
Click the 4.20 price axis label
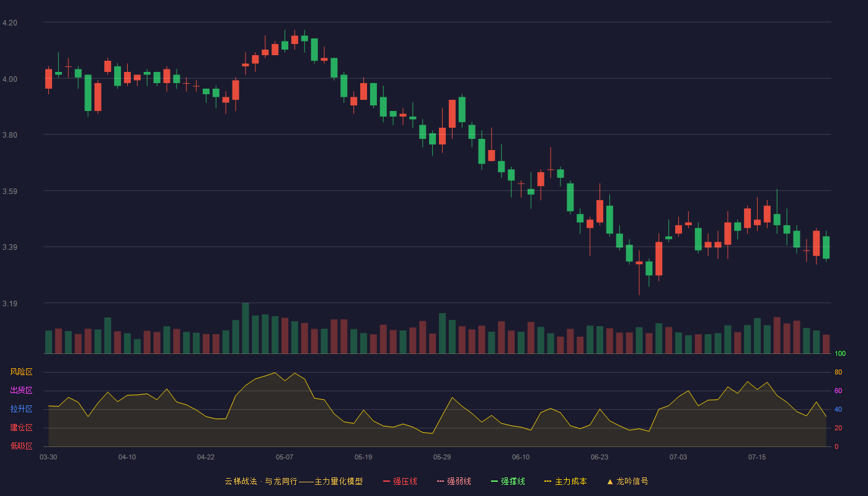tap(10, 23)
